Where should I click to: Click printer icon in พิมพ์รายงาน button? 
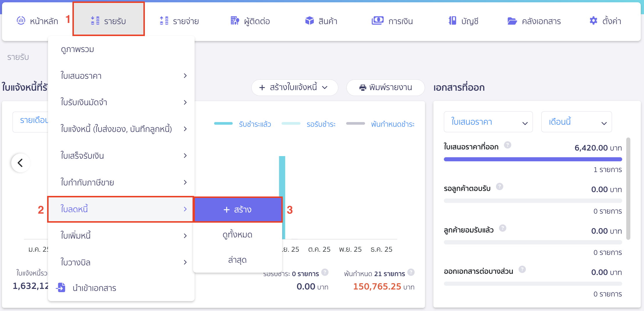[363, 87]
